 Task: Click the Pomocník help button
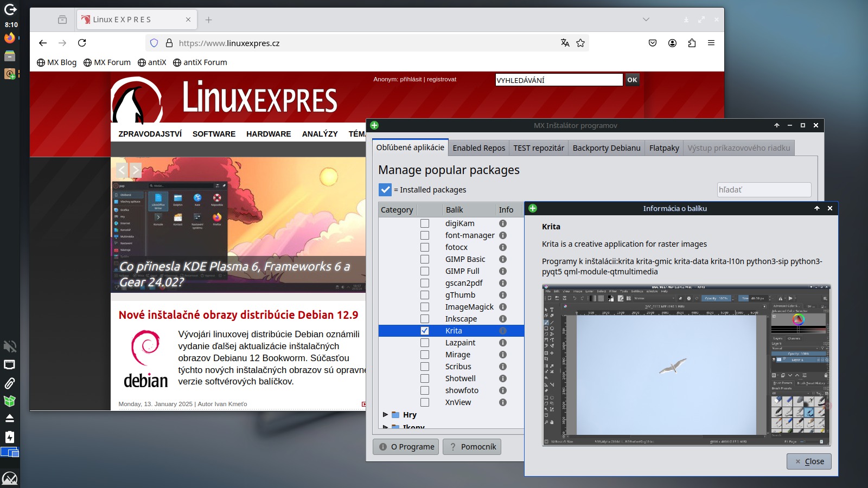click(x=472, y=447)
